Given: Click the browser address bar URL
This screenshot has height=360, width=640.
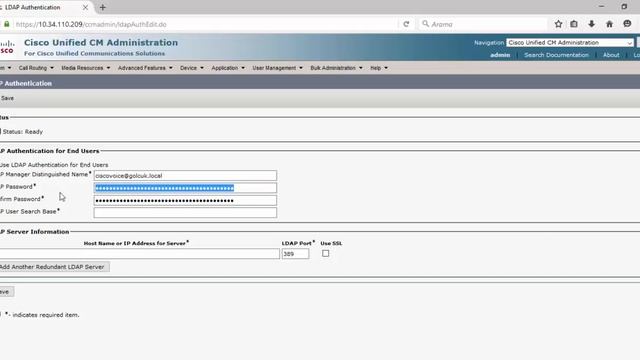Looking at the screenshot, I should (x=91, y=24).
